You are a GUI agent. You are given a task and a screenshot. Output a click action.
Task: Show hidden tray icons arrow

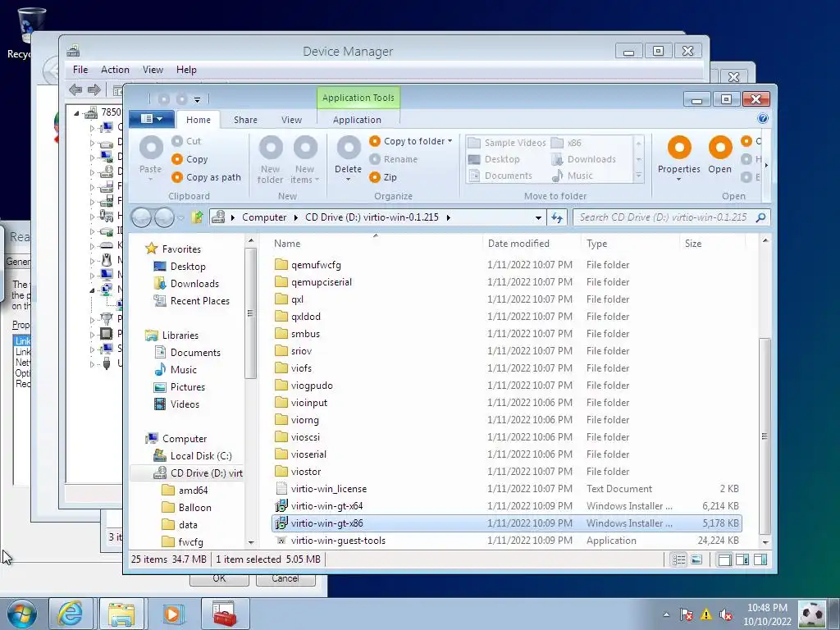pyautogui.click(x=666, y=614)
